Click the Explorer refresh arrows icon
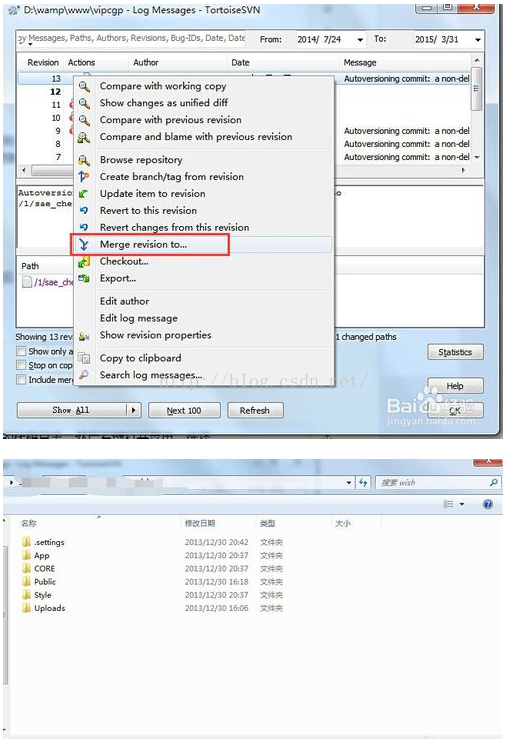The image size is (509, 741). click(363, 483)
